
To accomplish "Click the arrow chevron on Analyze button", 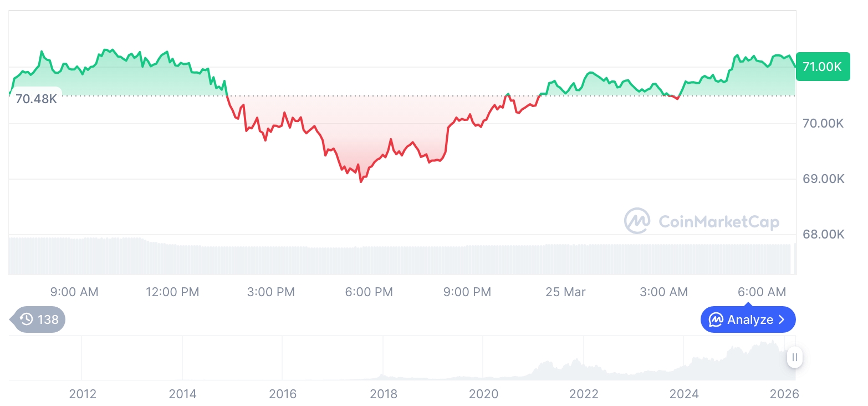I will pyautogui.click(x=782, y=320).
